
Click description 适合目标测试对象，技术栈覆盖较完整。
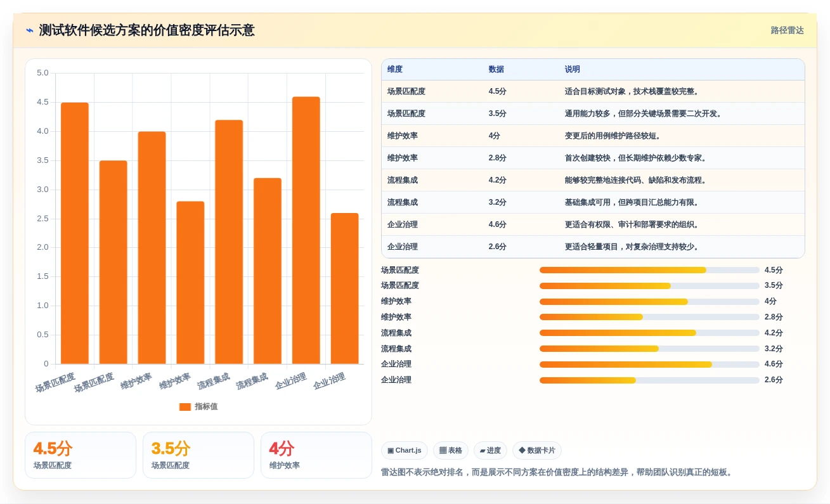633,91
